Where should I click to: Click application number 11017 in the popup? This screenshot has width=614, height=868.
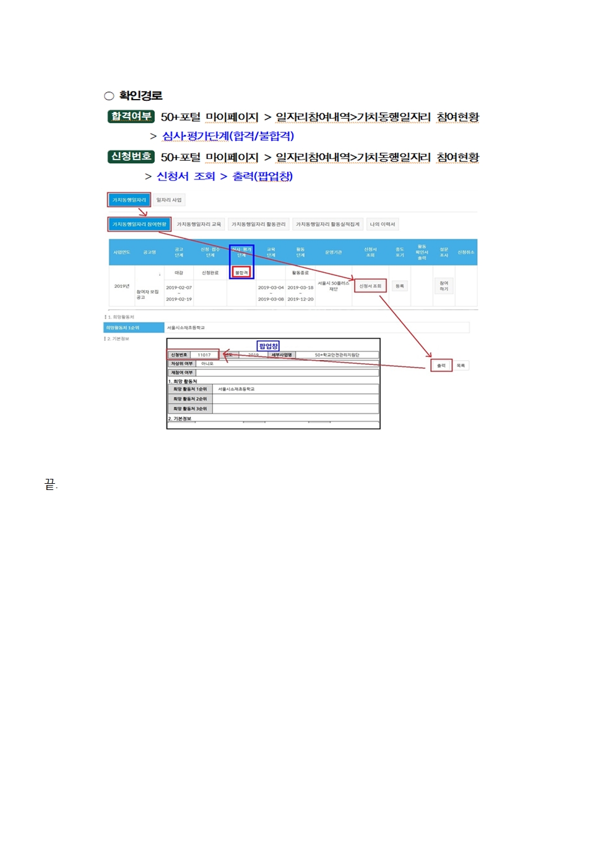[204, 355]
